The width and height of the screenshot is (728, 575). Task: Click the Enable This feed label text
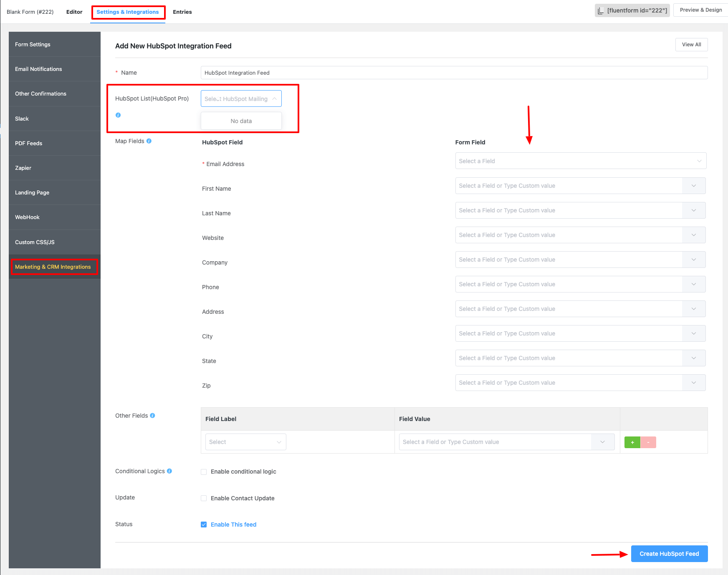[x=233, y=525]
